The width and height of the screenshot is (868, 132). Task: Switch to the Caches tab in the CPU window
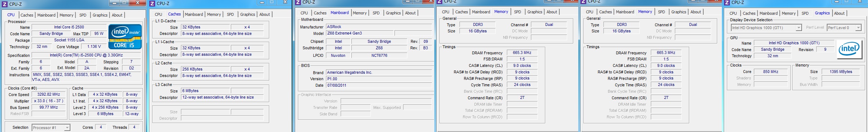[x=27, y=15]
